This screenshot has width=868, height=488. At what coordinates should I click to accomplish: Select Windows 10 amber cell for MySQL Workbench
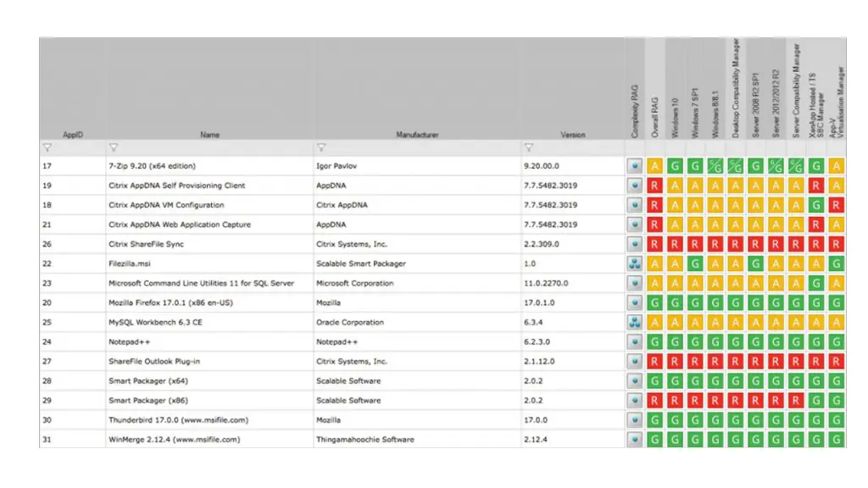pos(675,322)
